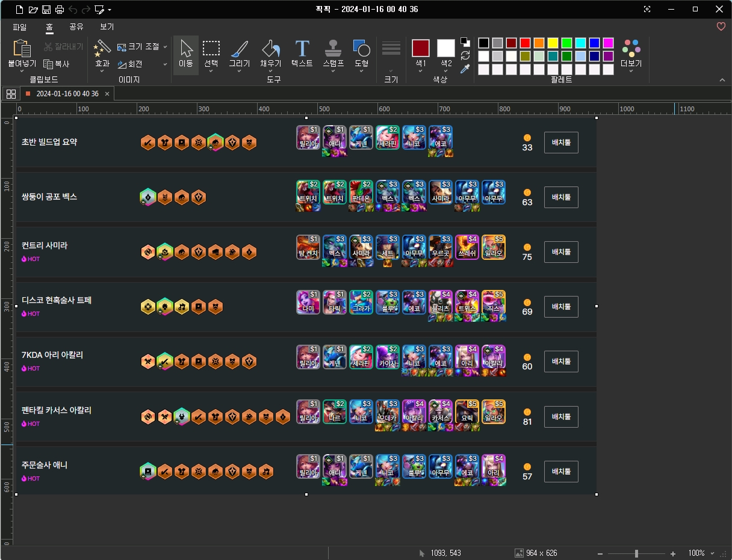The width and height of the screenshot is (732, 560).
Task: Close the 2024-01-16 00 40 36 tab
Action: tap(107, 94)
